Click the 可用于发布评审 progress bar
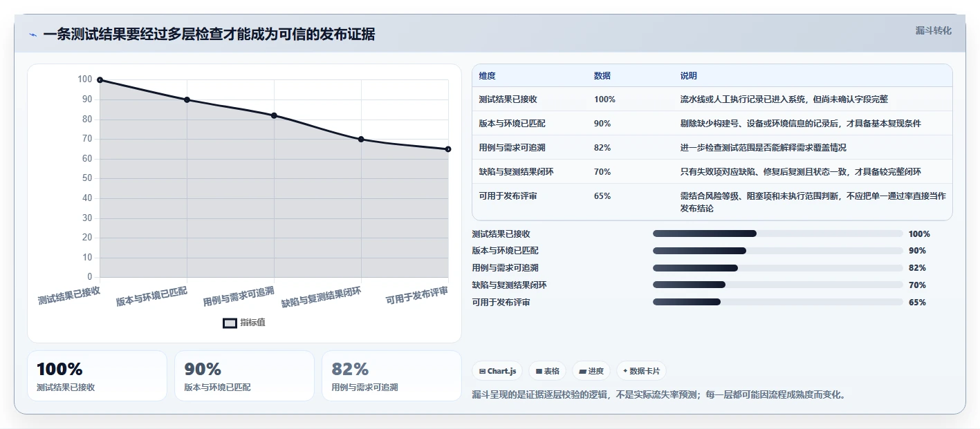The image size is (980, 429). 778,302
